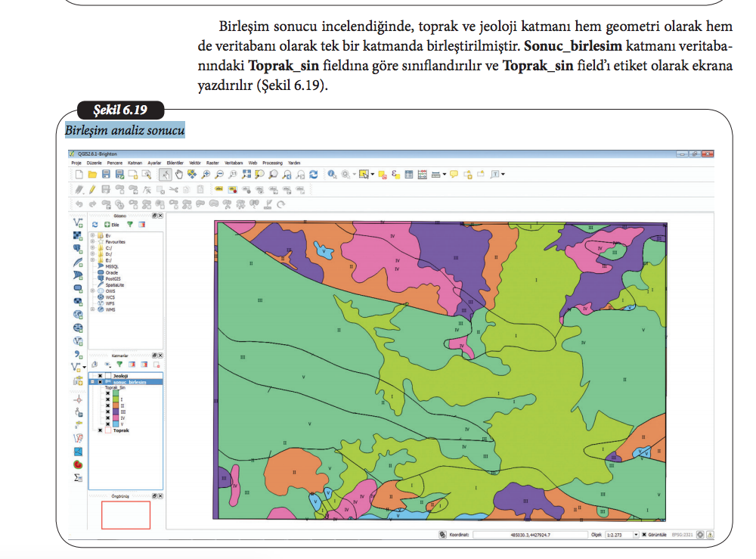Click the Refresh map icon in toolbar
This screenshot has height=559, width=756.
point(314,175)
